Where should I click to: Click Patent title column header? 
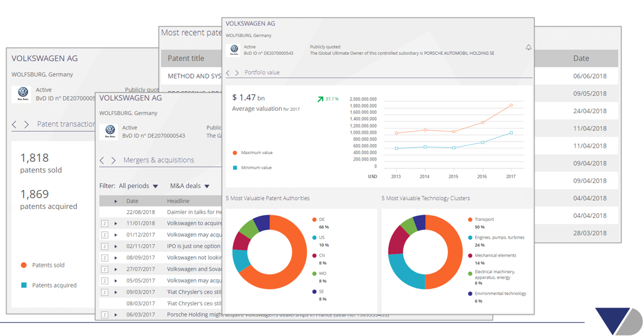pyautogui.click(x=186, y=59)
